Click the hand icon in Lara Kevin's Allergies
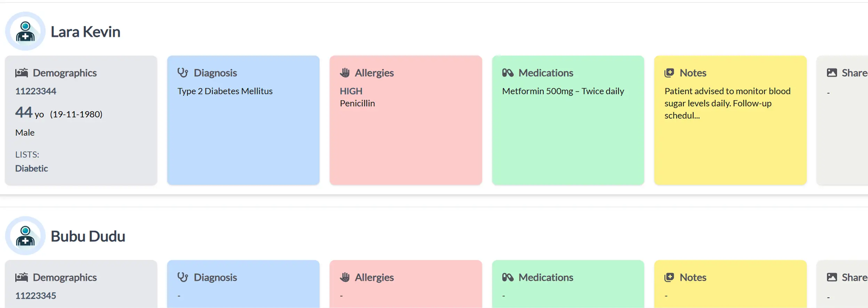This screenshot has width=868, height=308. click(x=345, y=73)
